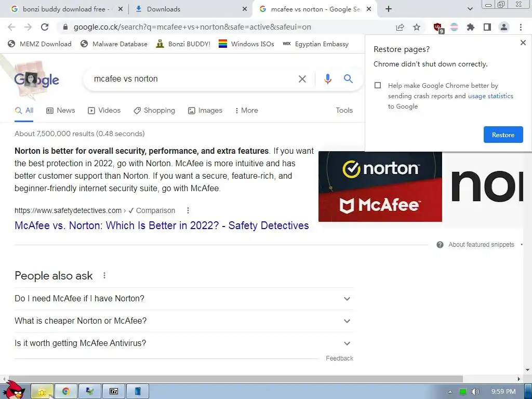Open the uBlock Origin extension icon
The image size is (532, 399).
pyautogui.click(x=438, y=27)
